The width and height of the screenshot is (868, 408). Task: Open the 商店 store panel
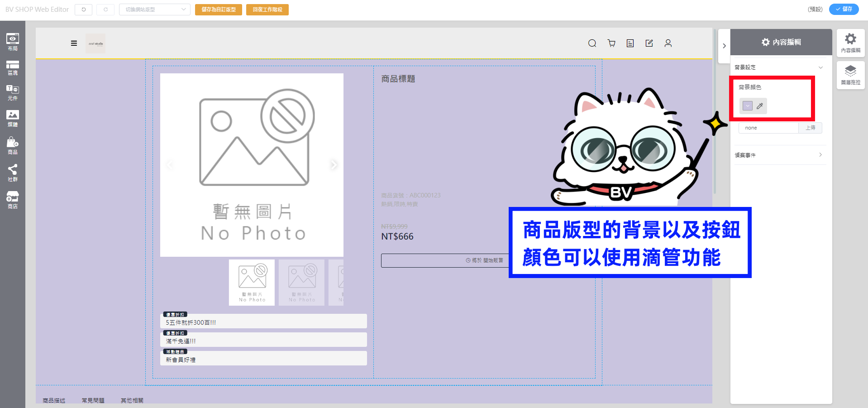13,200
